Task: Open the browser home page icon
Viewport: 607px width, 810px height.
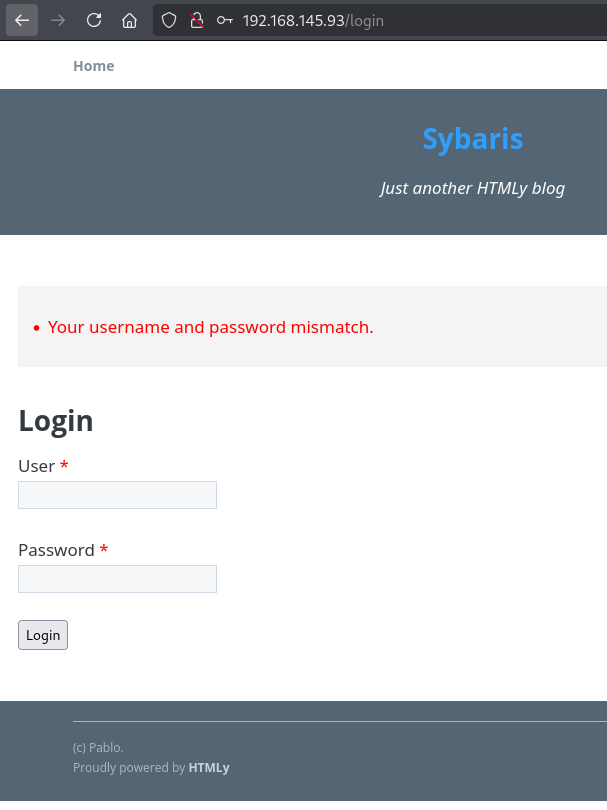Action: click(x=129, y=20)
